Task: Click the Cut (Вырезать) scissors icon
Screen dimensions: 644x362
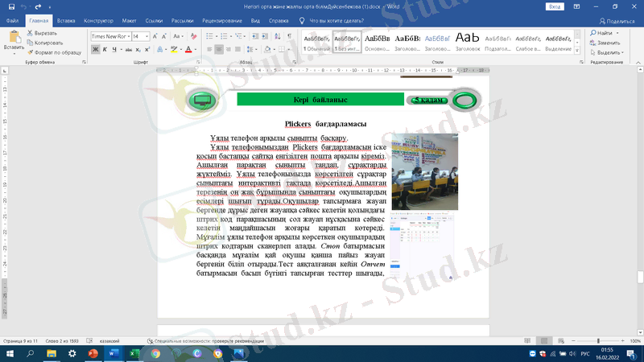Action: 30,33
